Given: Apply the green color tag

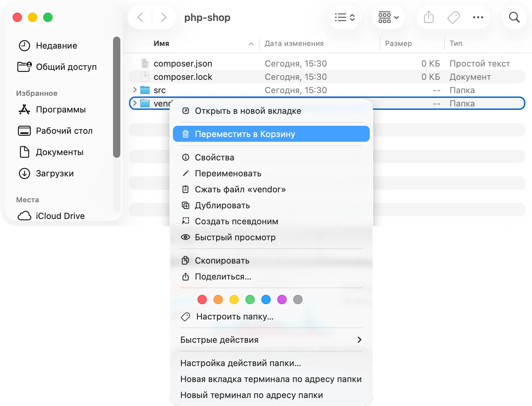Looking at the screenshot, I should pyautogui.click(x=250, y=300).
